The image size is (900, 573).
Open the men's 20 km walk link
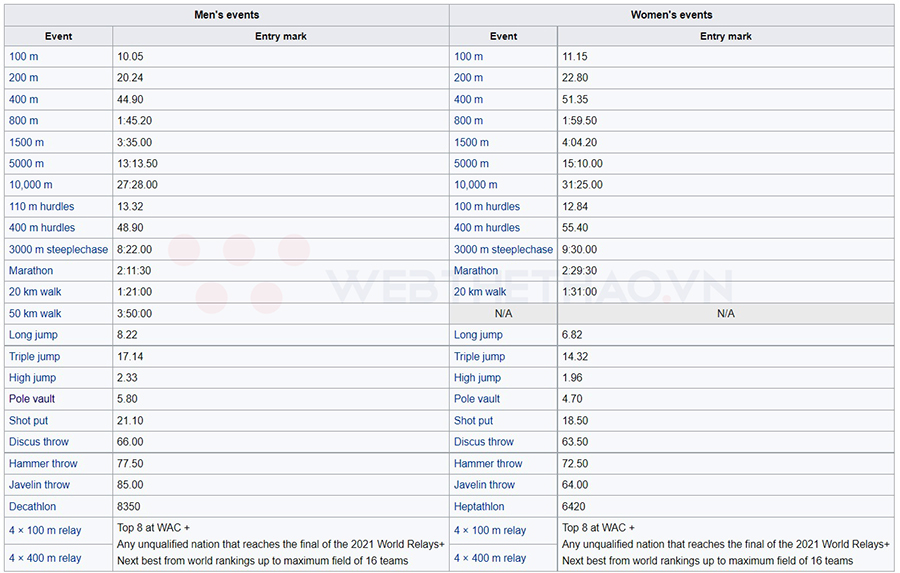[x=35, y=292]
